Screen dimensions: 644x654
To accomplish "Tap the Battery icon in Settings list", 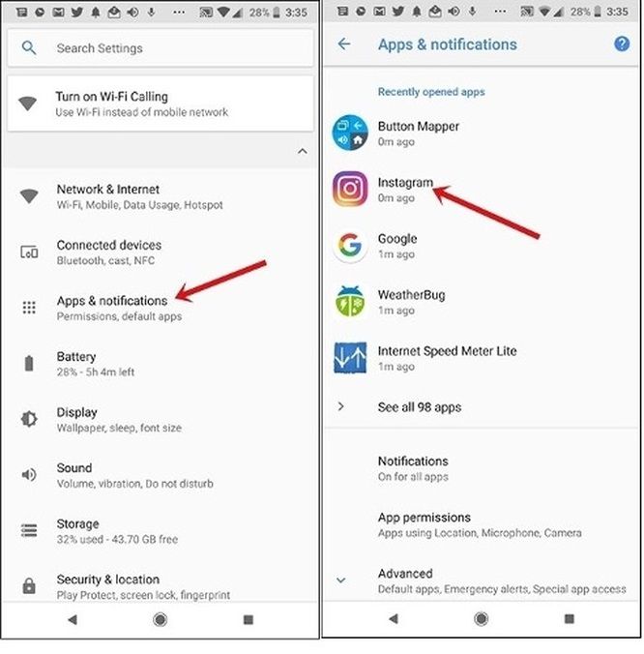I will pyautogui.click(x=29, y=364).
